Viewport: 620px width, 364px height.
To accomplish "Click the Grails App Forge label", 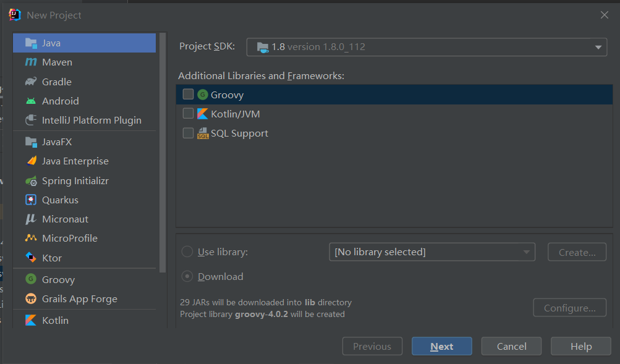I will tap(80, 299).
